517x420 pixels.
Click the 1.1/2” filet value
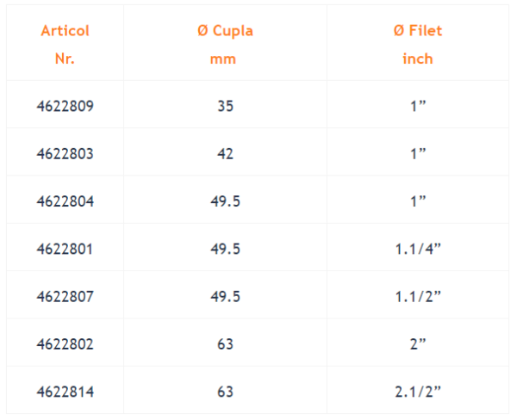click(418, 296)
